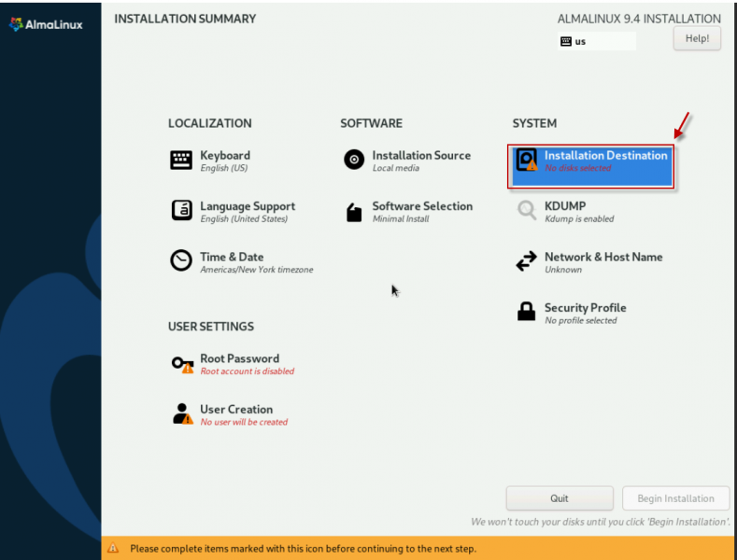Click 'English (United States)' text

[244, 219]
